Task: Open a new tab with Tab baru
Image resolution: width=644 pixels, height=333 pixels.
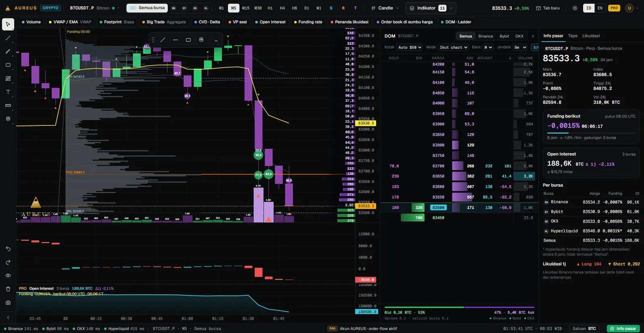Action: pyautogui.click(x=548, y=8)
